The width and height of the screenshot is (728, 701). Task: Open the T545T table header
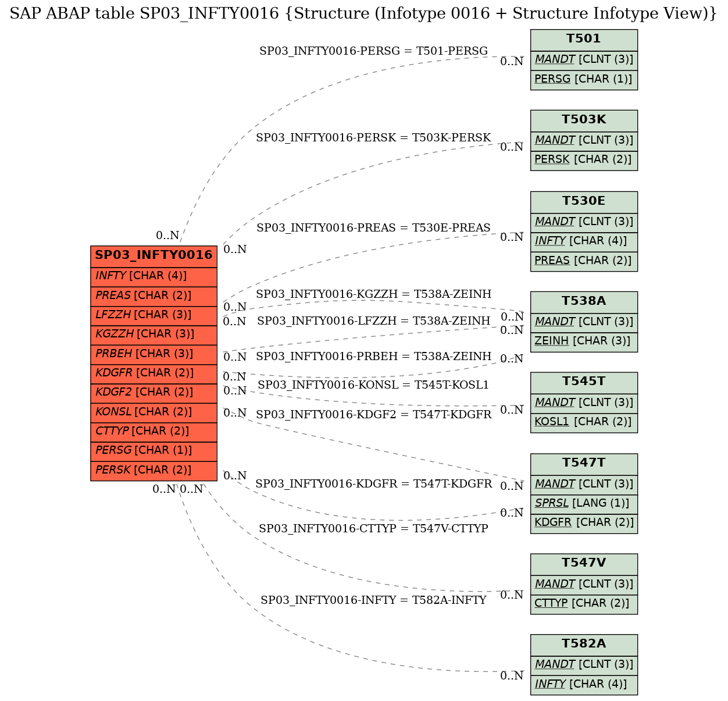[584, 382]
